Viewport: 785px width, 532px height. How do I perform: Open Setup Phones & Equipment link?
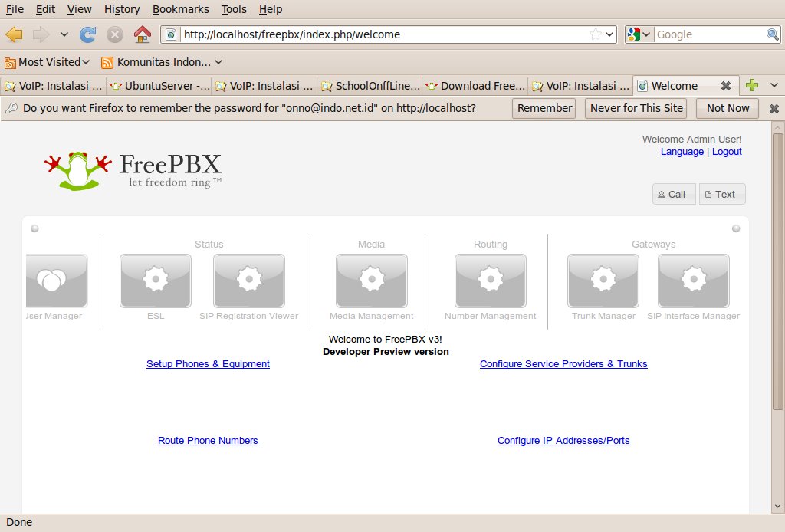click(x=208, y=364)
